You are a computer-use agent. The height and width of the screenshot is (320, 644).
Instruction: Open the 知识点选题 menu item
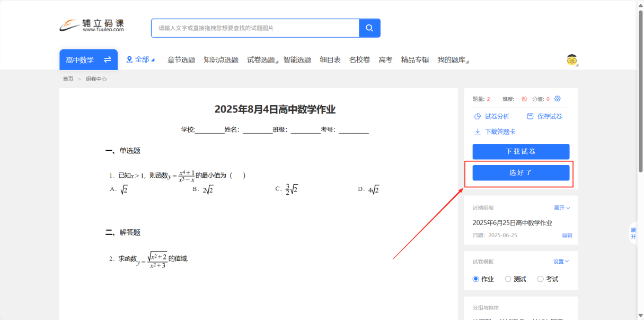(x=221, y=60)
